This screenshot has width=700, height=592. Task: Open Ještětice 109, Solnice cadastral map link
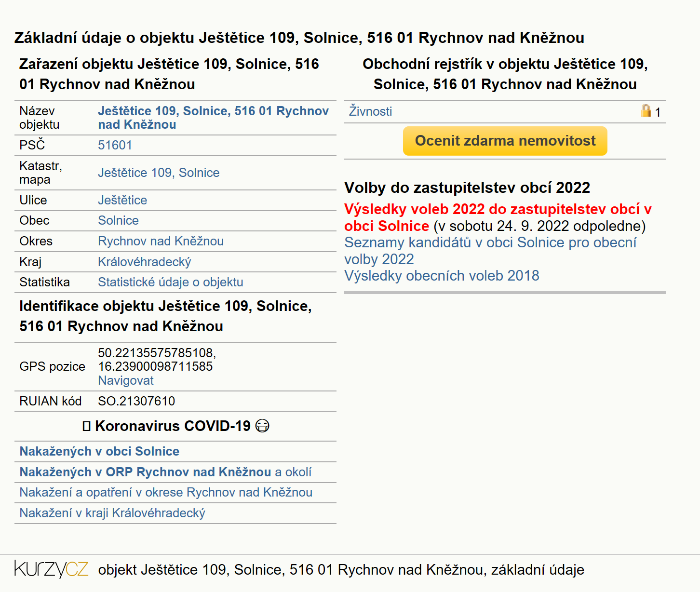[159, 173]
